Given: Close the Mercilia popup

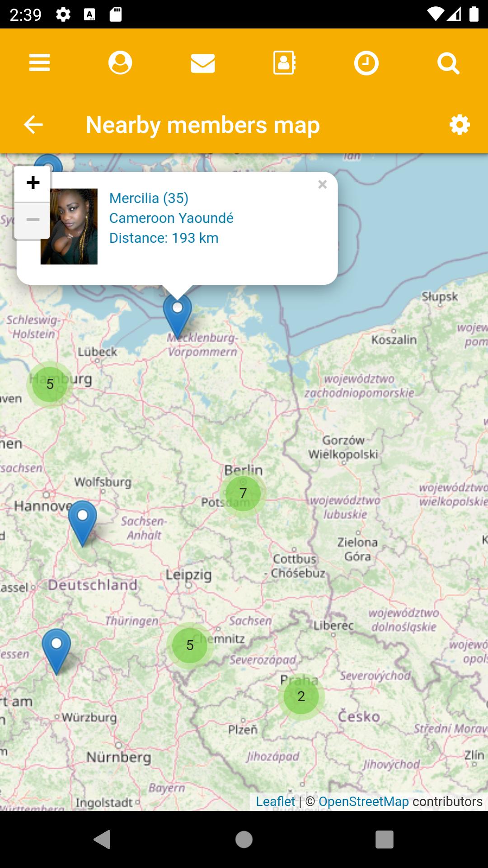Looking at the screenshot, I should 322,184.
